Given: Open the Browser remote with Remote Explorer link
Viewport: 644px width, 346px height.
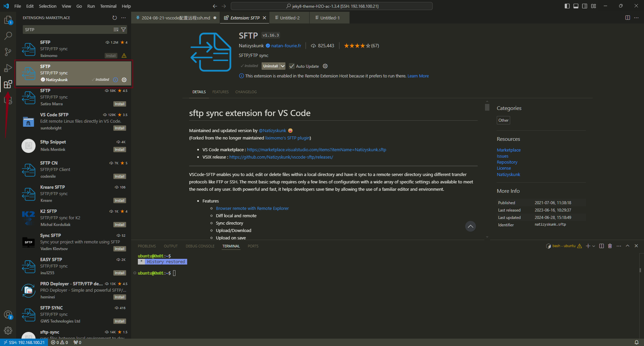Looking at the screenshot, I should click(252, 209).
